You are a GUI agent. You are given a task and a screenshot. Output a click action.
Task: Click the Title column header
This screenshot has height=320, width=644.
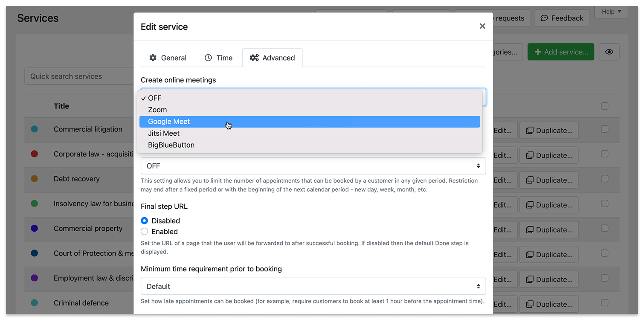click(x=61, y=106)
